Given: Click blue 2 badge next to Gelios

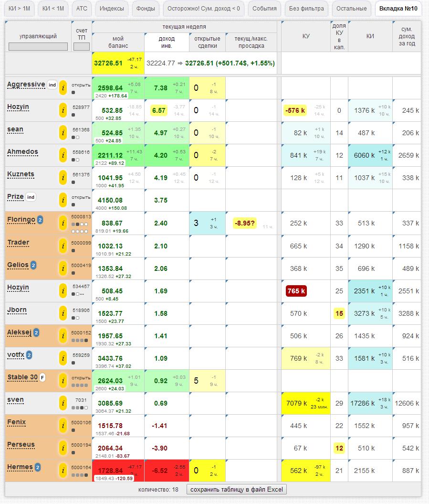Looking at the screenshot, I should tap(33, 265).
